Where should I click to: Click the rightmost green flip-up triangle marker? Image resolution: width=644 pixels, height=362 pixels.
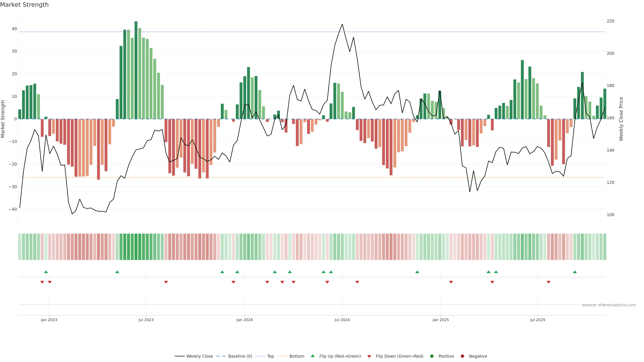[575, 272]
